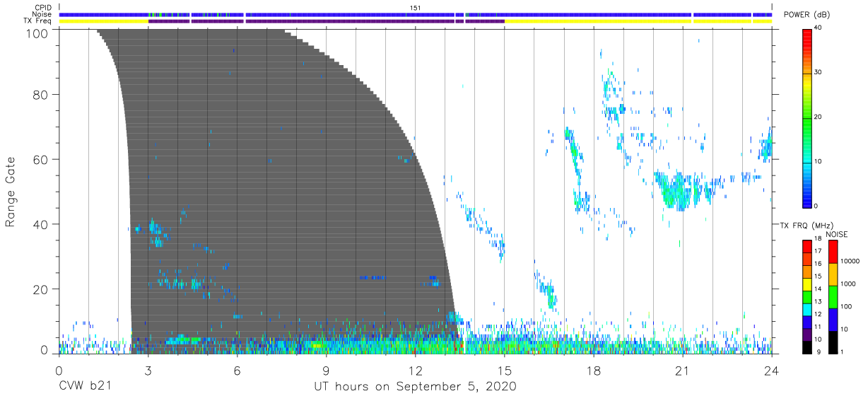The image size is (868, 401).
Task: Click the red top of POWER colorbar
Action: pyautogui.click(x=807, y=39)
